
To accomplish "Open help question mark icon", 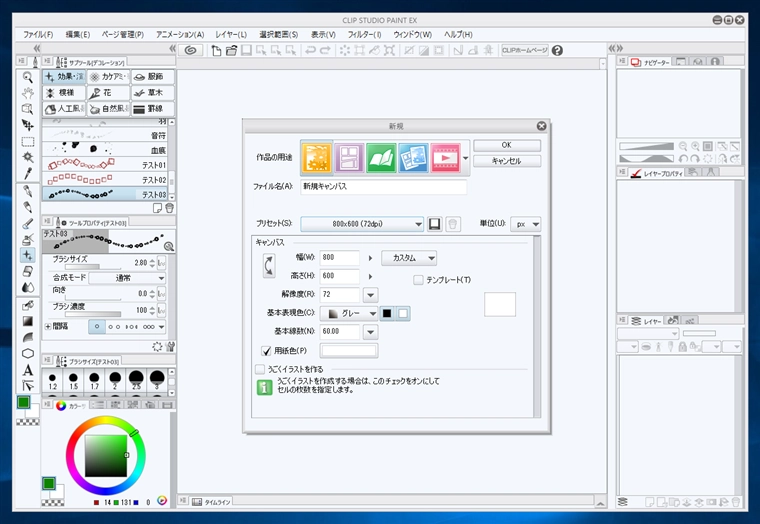I will (557, 50).
